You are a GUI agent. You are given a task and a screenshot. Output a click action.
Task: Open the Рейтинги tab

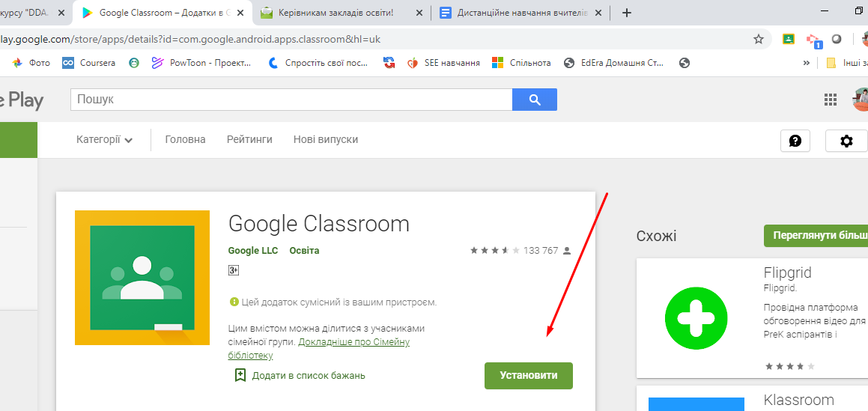click(x=249, y=139)
